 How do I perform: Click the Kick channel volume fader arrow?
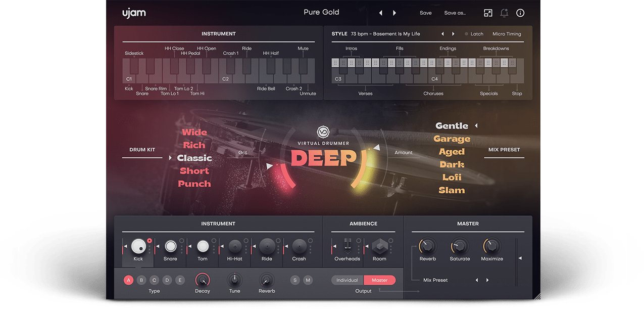pos(125,247)
